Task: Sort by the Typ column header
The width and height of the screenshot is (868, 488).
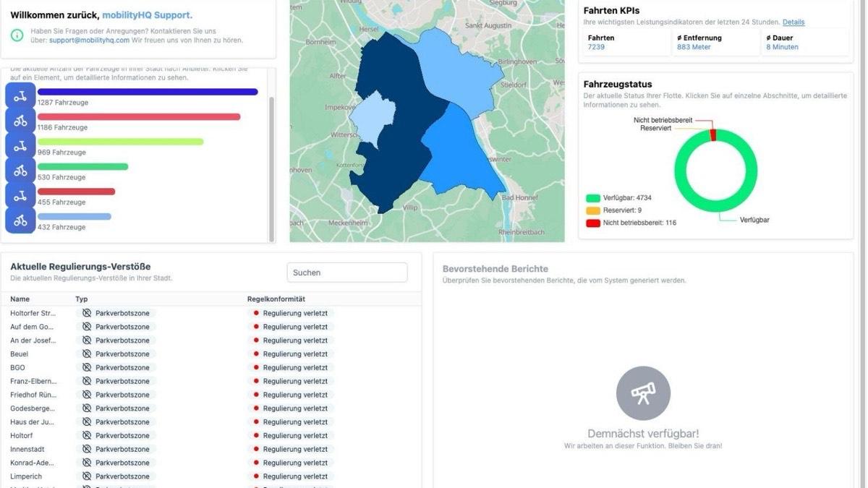Action: pyautogui.click(x=82, y=299)
